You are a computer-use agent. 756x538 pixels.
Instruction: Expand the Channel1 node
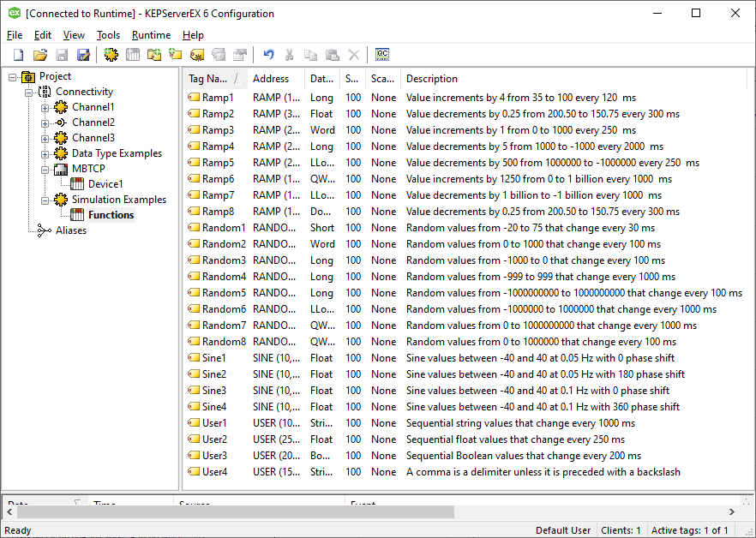click(x=45, y=108)
